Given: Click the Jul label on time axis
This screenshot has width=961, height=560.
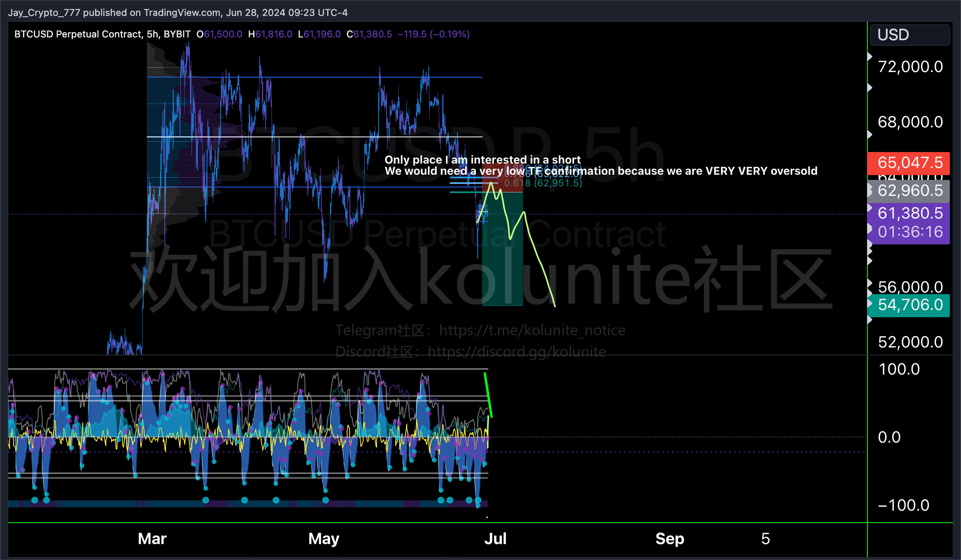Looking at the screenshot, I should [x=495, y=539].
